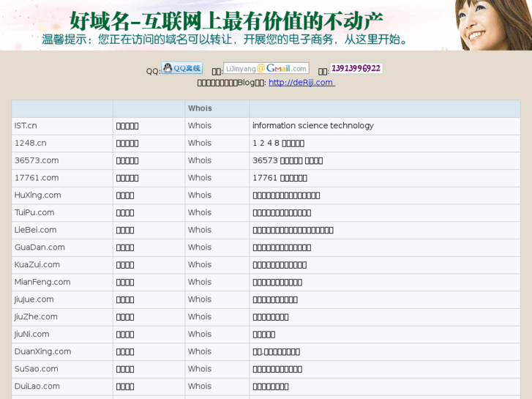The width and height of the screenshot is (532, 399).
Task: Open the MianFeng.com domain link
Action: tap(42, 282)
